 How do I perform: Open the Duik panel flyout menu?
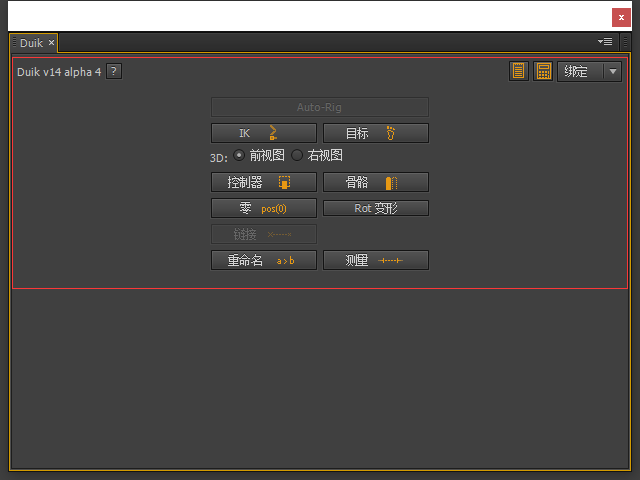pos(605,42)
